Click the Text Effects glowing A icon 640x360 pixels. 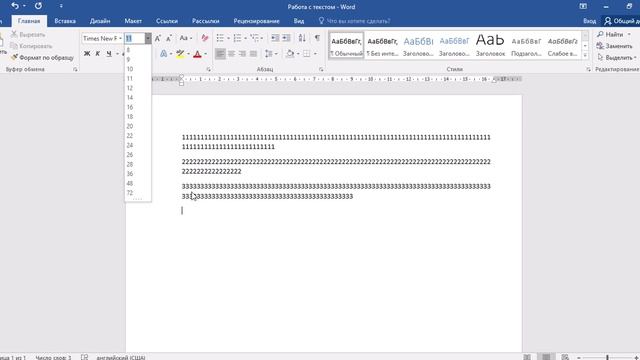click(x=163, y=53)
